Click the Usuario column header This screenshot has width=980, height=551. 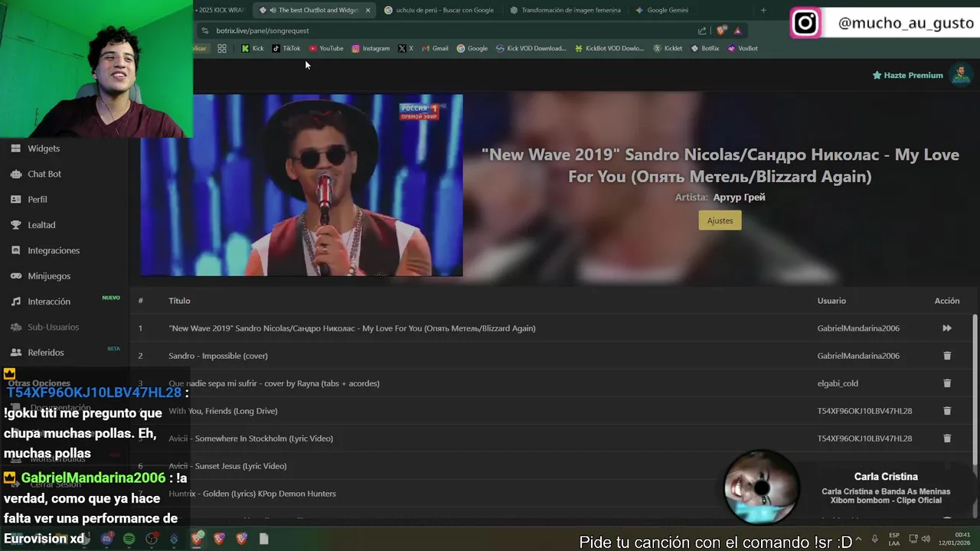[x=831, y=301]
